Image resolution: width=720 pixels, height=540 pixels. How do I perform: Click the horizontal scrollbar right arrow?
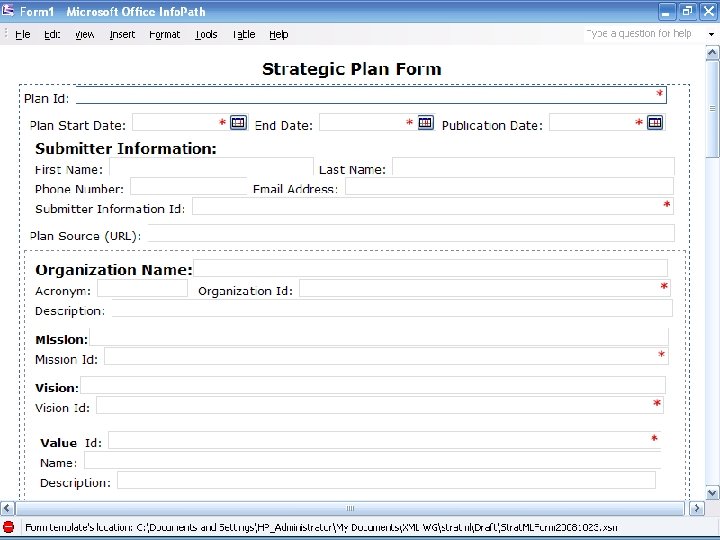697,508
